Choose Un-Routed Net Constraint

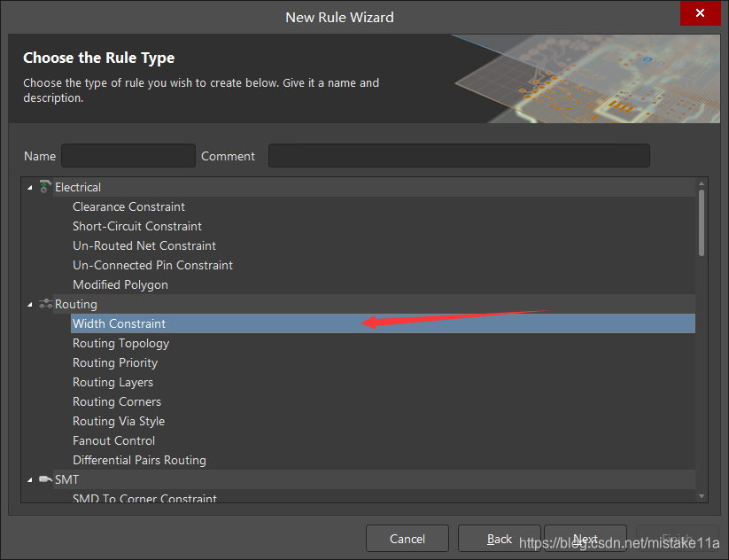143,245
